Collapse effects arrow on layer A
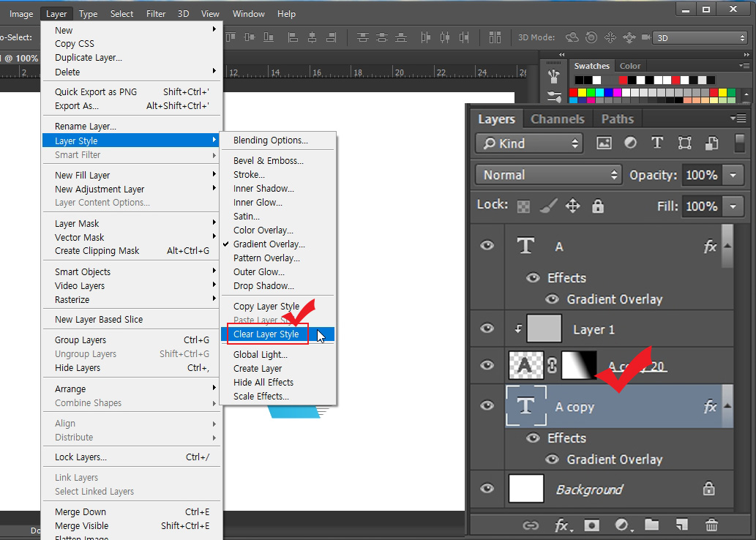The image size is (756, 540). coord(727,246)
